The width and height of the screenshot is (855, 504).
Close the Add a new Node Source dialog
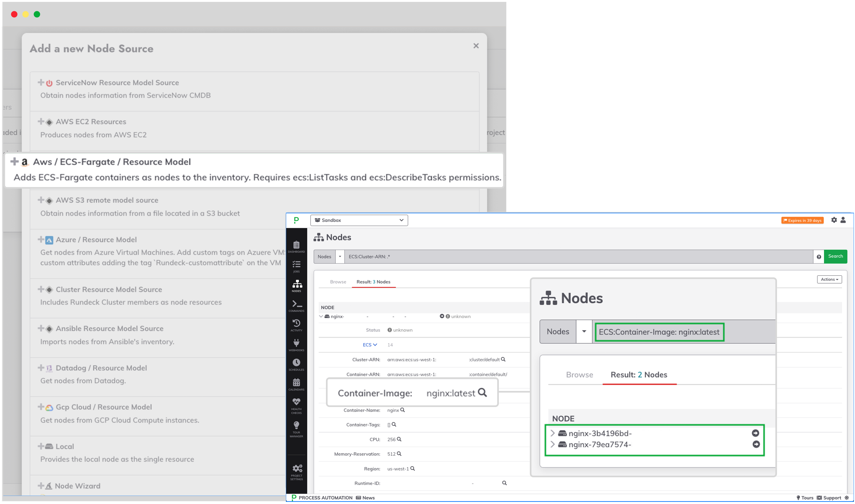pos(476,46)
